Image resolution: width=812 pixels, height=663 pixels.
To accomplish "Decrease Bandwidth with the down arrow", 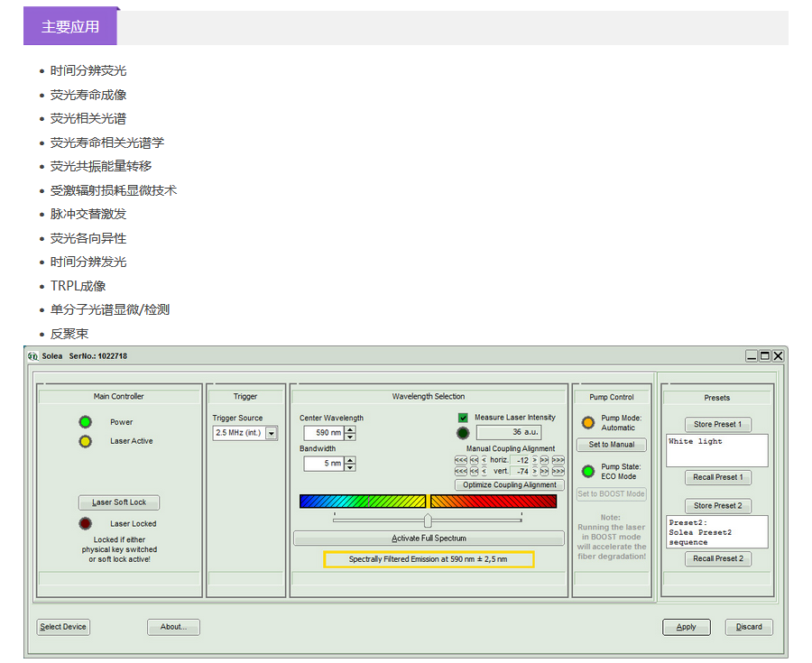I will pyautogui.click(x=350, y=467).
